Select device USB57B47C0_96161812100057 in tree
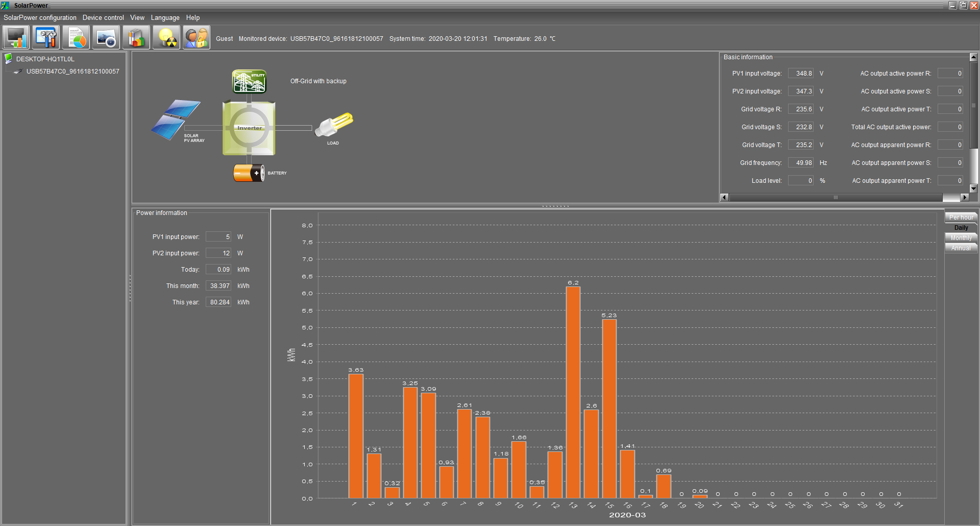The height and width of the screenshot is (526, 980). 72,71
